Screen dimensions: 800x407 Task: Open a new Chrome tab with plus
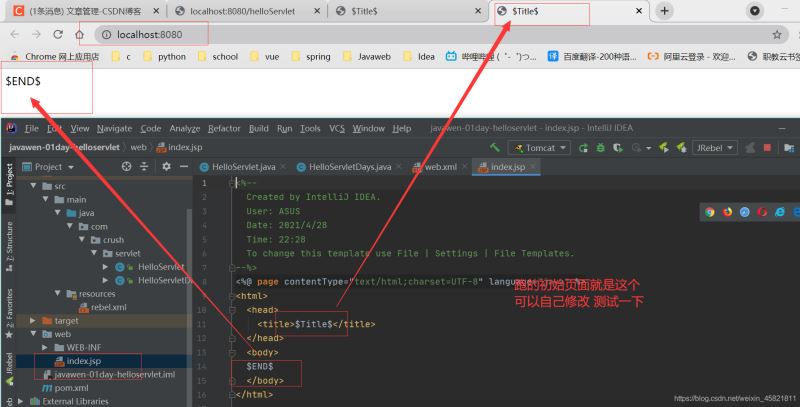664,11
